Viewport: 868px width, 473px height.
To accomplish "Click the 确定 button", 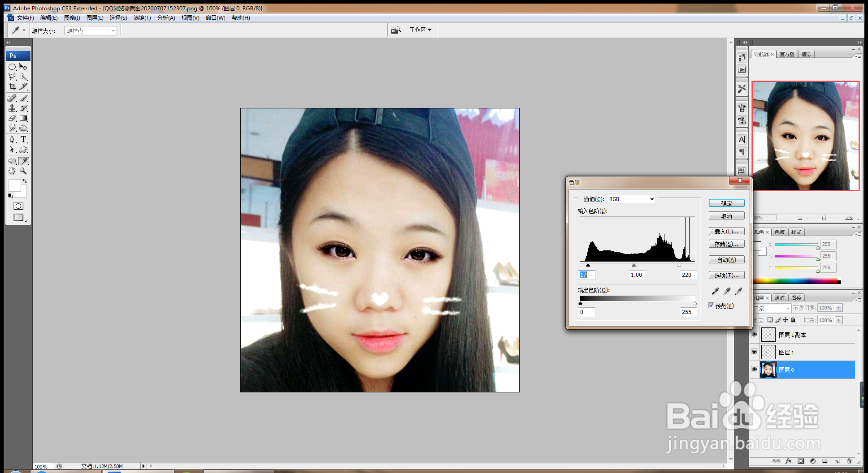I will coord(726,203).
